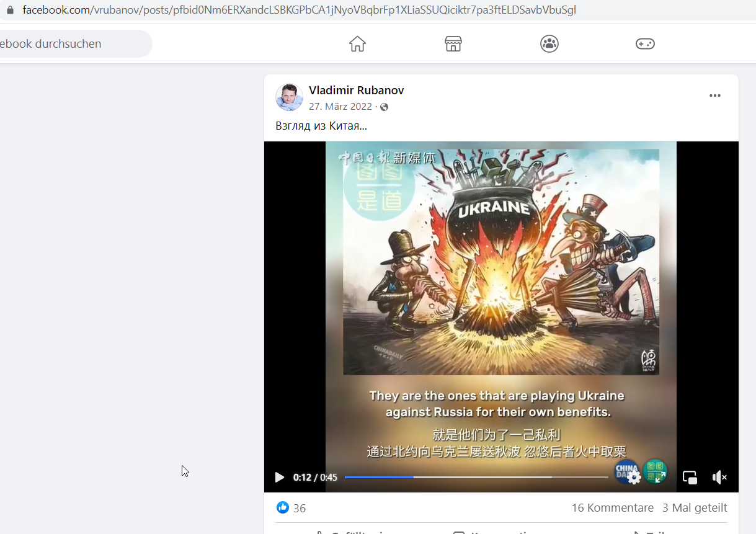Open the Marketplace storefront icon
Image resolution: width=756 pixels, height=534 pixels.
point(453,44)
